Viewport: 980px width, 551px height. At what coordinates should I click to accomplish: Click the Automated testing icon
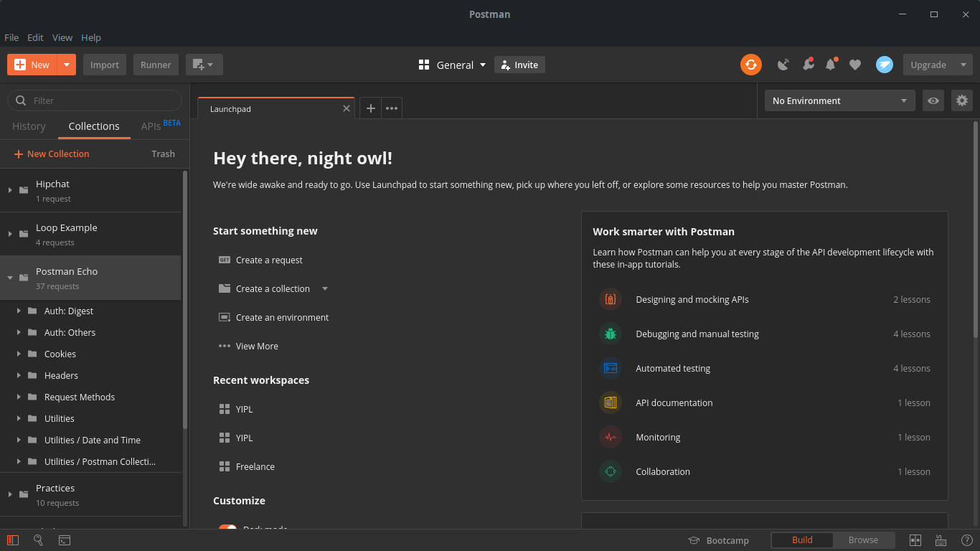tap(611, 368)
